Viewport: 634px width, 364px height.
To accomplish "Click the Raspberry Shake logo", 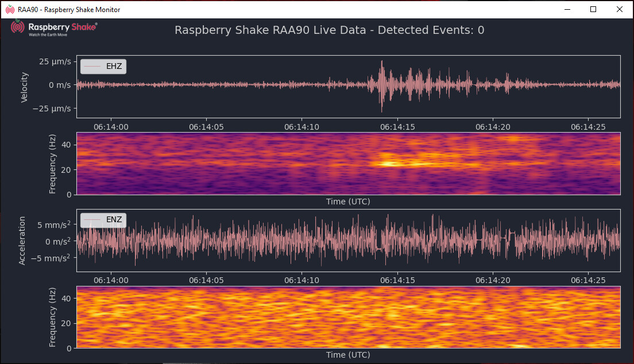I will coord(54,28).
